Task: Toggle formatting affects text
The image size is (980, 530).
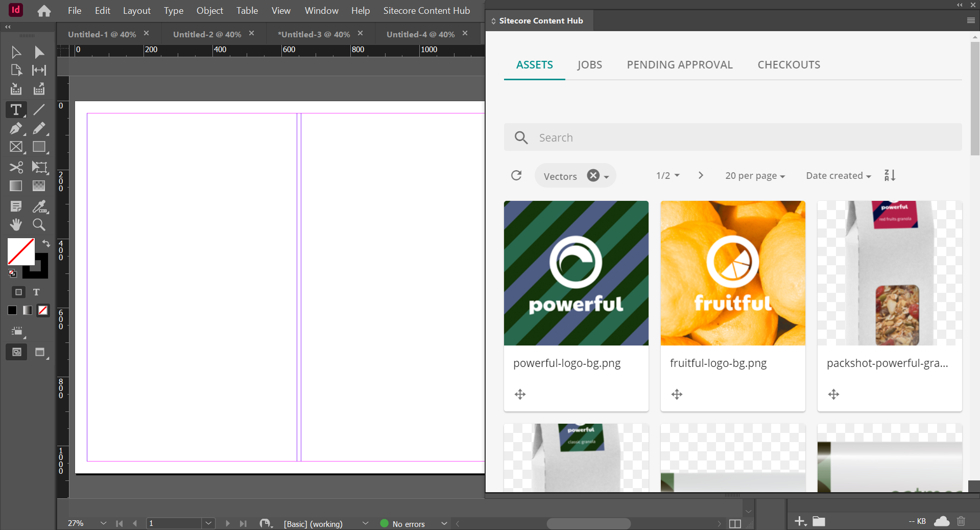Action: click(36, 292)
